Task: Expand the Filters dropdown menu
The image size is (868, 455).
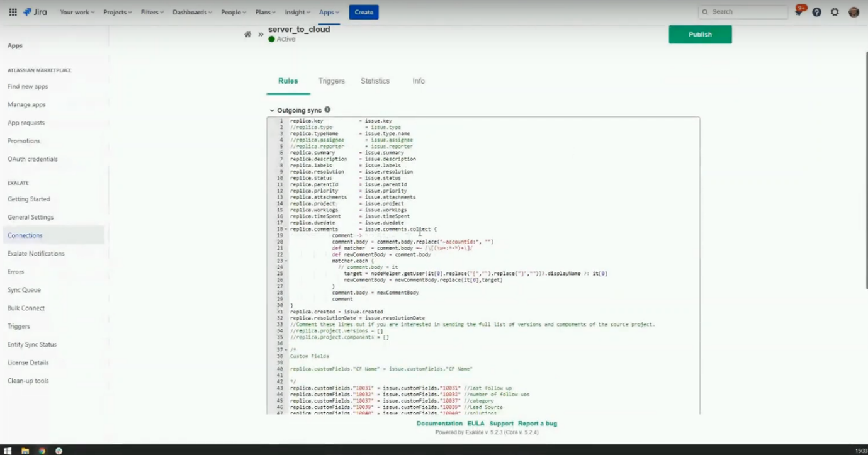Action: tap(152, 12)
